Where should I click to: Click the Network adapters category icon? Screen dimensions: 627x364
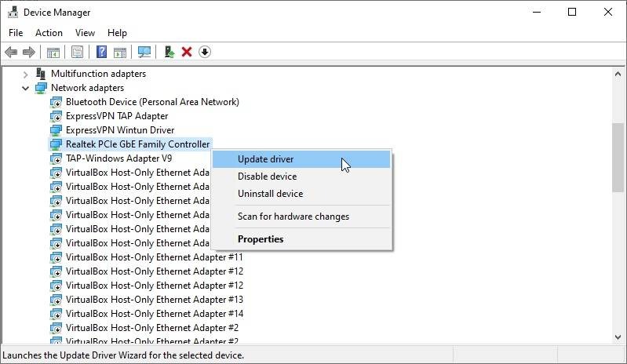(41, 88)
